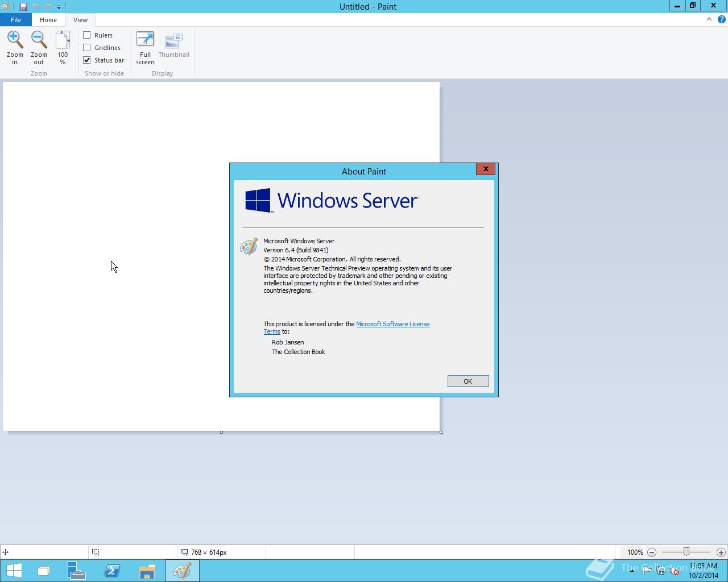
Task: Click the muted speaker tray icon
Action: tap(675, 571)
